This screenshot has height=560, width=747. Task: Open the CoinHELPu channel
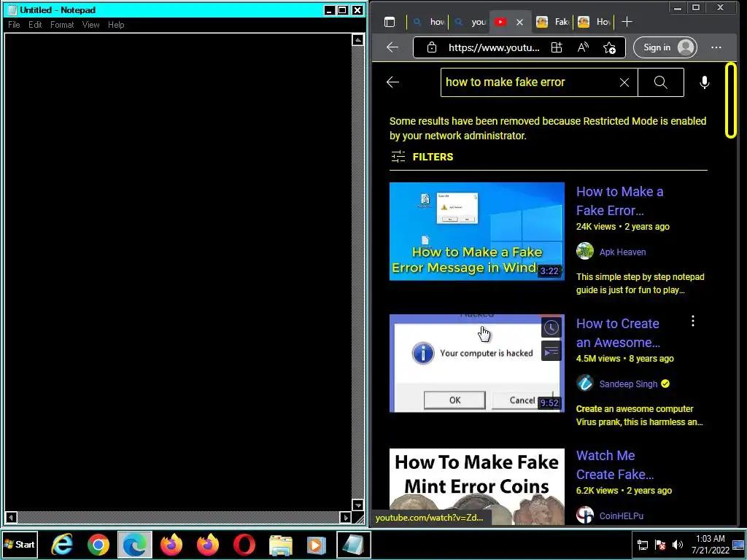click(622, 516)
